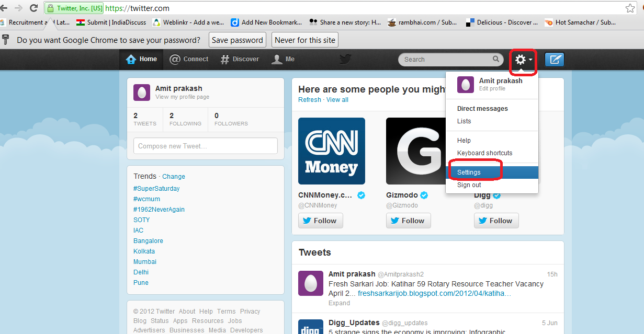Click the About footer link

pos(187,312)
